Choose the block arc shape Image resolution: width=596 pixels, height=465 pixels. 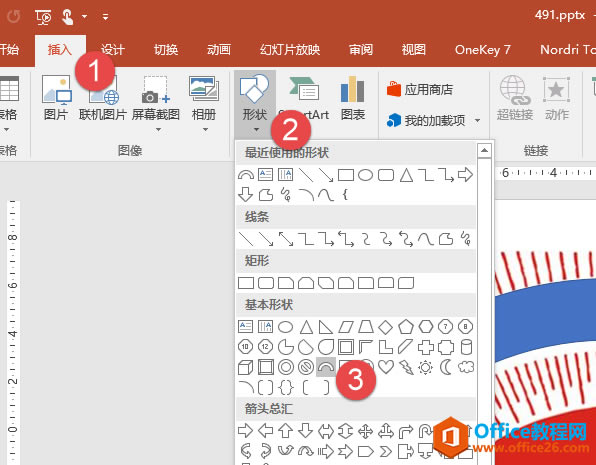[326, 367]
